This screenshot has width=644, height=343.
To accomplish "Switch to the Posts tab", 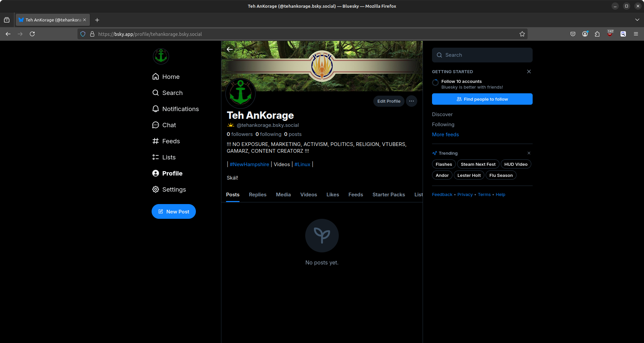I will [233, 195].
